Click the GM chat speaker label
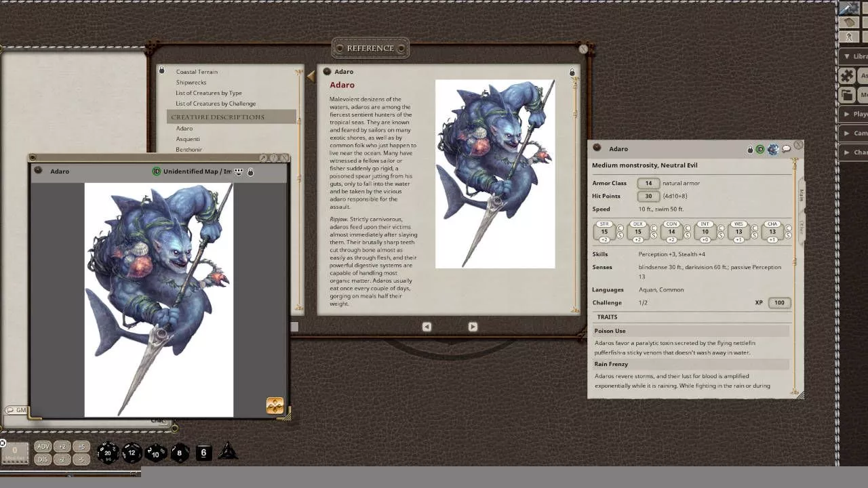This screenshot has height=488, width=868. click(16, 410)
